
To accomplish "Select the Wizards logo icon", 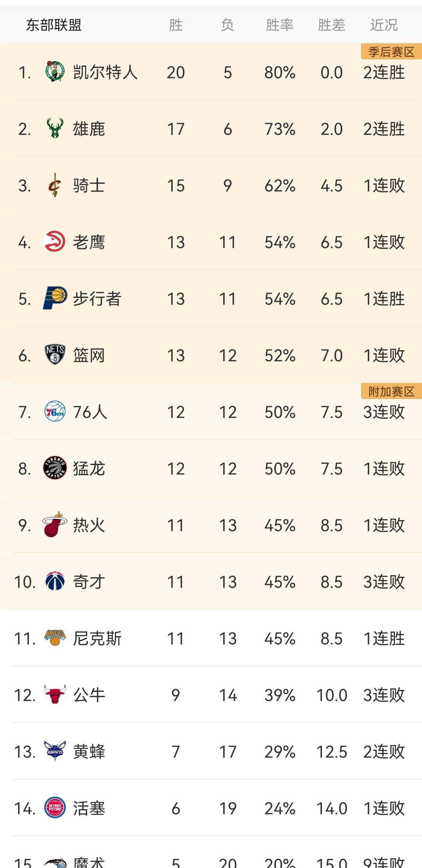I will pos(55,581).
